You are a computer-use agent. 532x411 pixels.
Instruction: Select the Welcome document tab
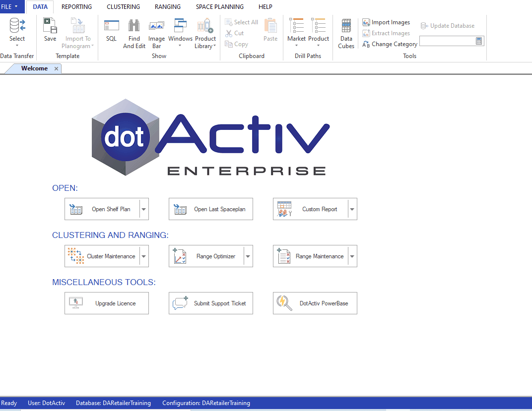coord(34,68)
